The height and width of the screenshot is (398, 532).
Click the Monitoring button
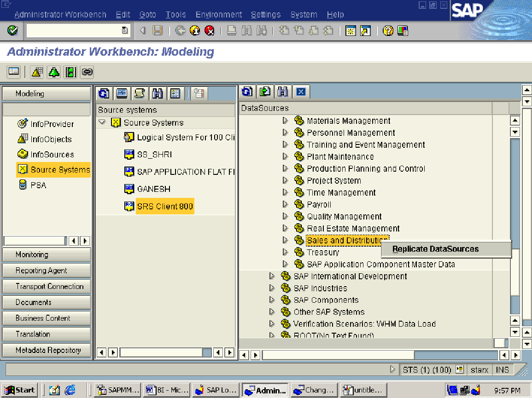click(x=47, y=254)
